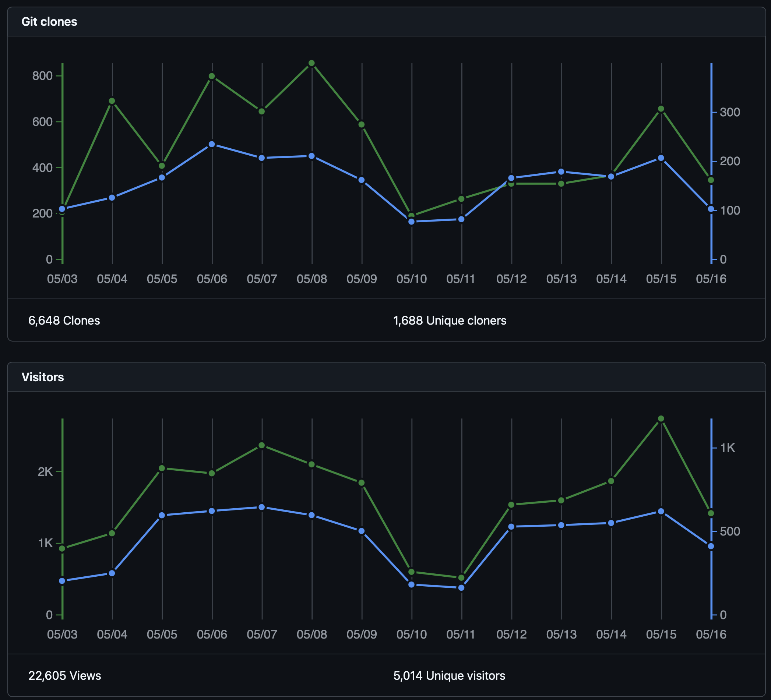Click the blue unique cloners point for 05/06
The width and height of the screenshot is (771, 700).
212,144
